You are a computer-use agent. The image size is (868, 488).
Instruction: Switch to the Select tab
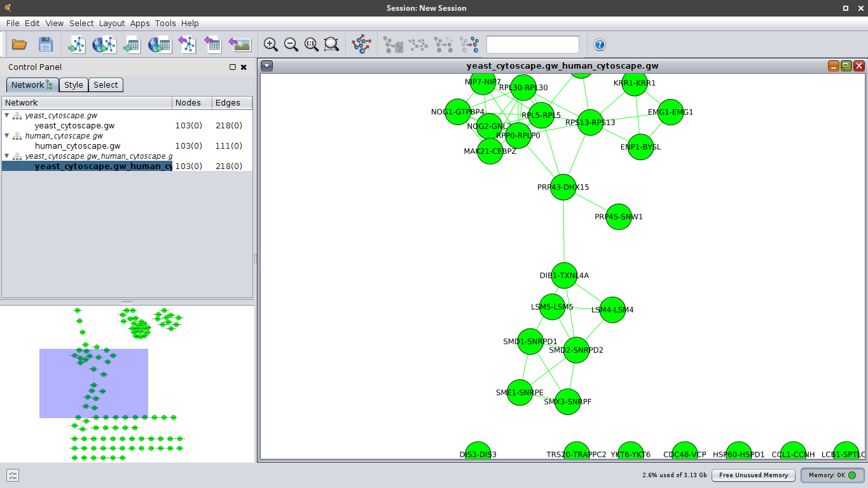[x=106, y=85]
